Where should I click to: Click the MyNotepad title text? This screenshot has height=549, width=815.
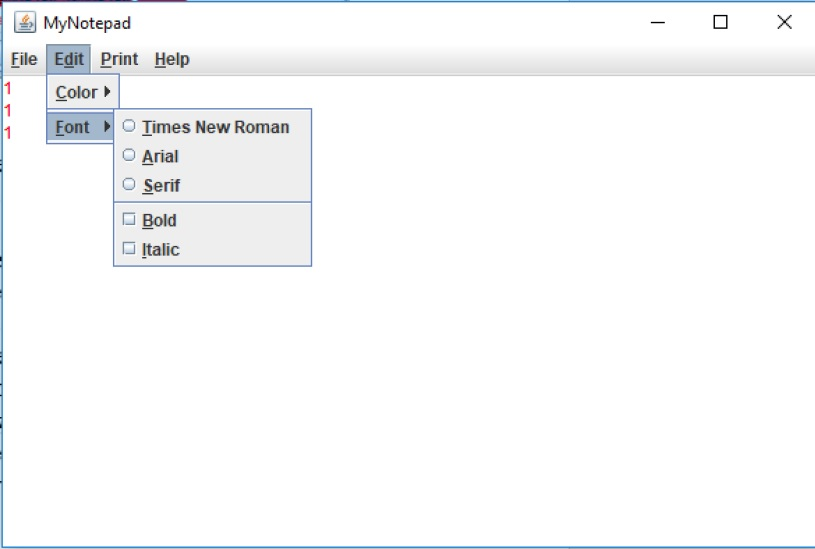(x=87, y=23)
